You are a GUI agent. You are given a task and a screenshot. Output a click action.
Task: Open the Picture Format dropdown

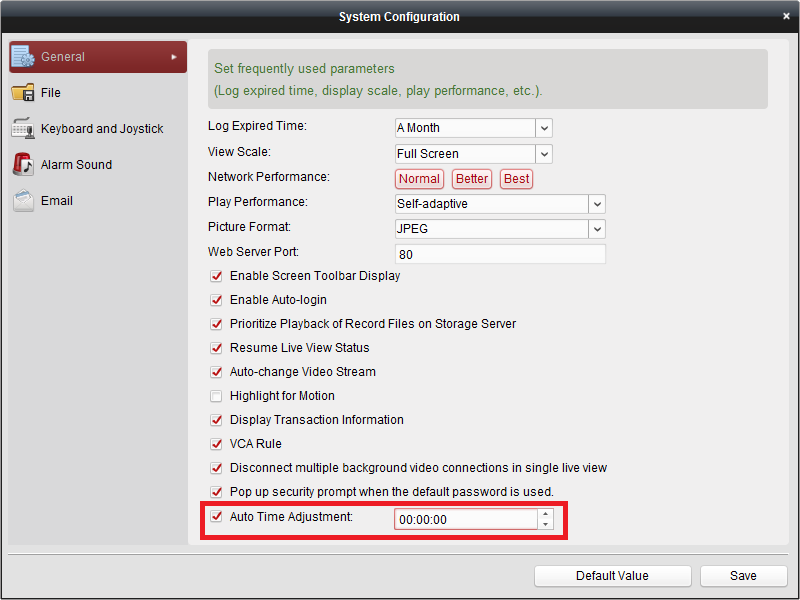(597, 229)
